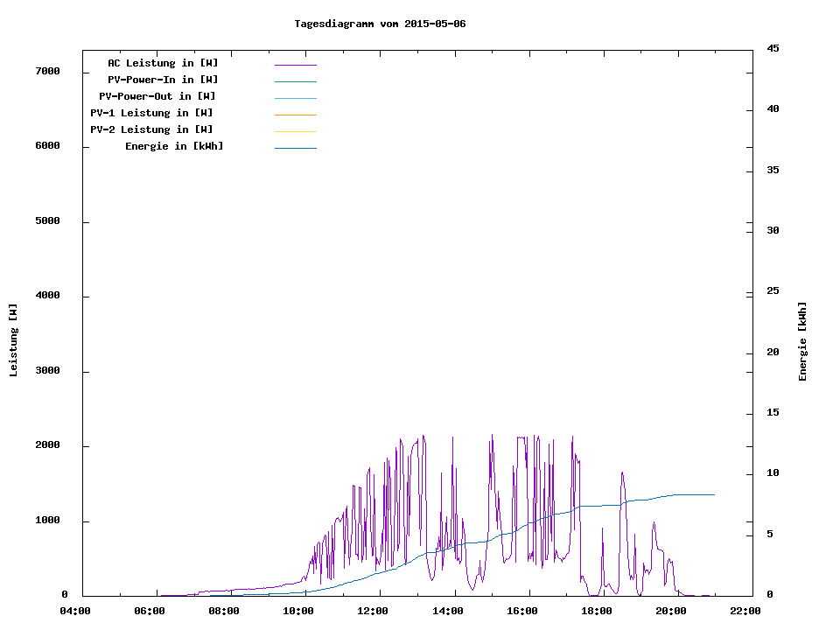This screenshot has height=630, width=840.
Task: Click the 22:00 time label on x-axis
Action: click(745, 611)
